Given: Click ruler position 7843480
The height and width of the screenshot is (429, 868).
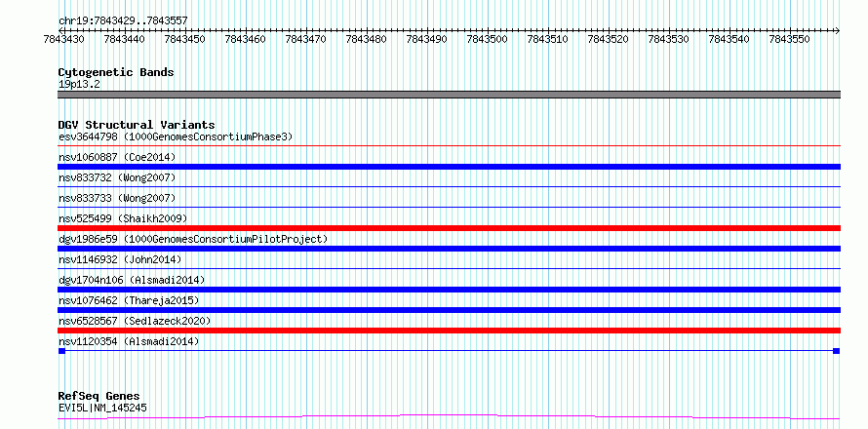Looking at the screenshot, I should [366, 39].
